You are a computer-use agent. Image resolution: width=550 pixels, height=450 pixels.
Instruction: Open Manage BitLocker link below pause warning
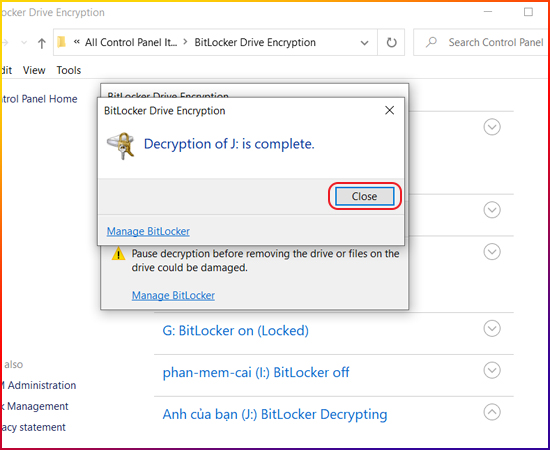click(x=173, y=295)
